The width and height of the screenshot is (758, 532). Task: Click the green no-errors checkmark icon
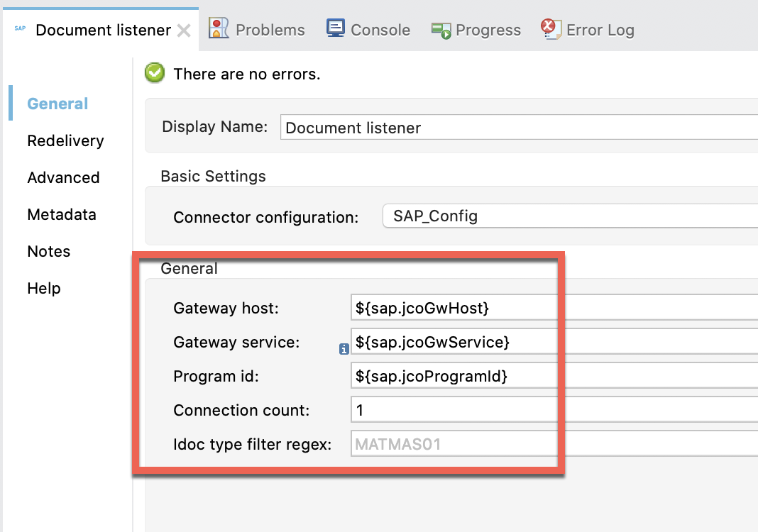click(155, 73)
